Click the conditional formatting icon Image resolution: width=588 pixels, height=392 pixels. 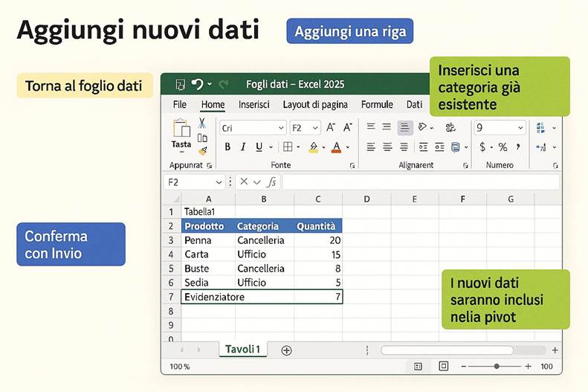[540, 127]
